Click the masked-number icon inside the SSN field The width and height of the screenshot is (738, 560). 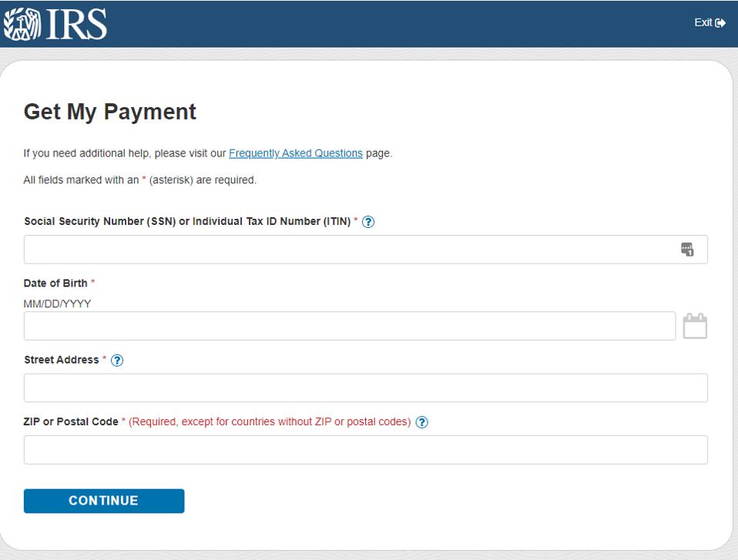[x=688, y=249]
